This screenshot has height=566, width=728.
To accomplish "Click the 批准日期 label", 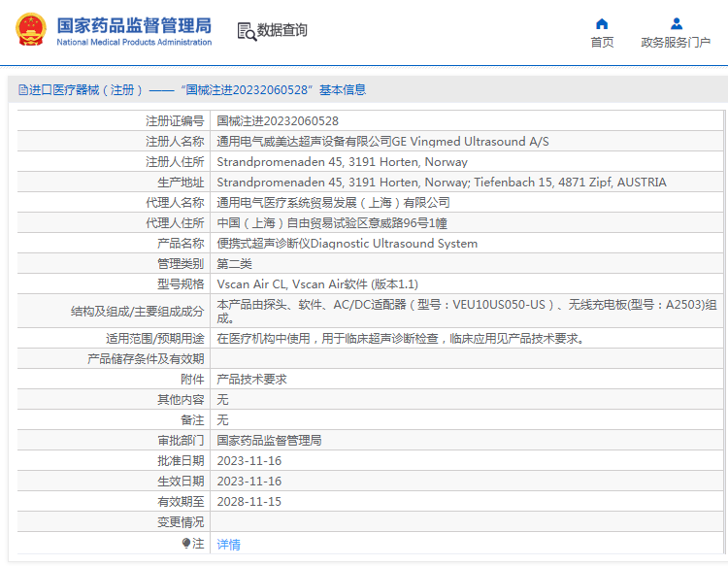I will [x=181, y=461].
